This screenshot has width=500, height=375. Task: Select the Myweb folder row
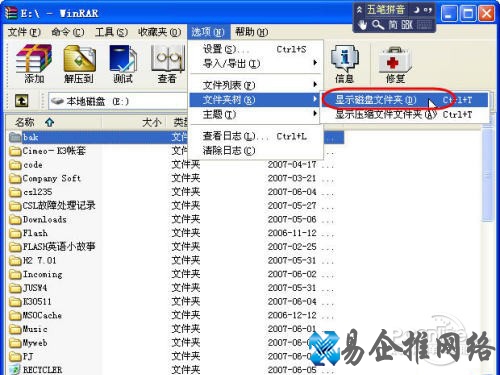pos(28,343)
